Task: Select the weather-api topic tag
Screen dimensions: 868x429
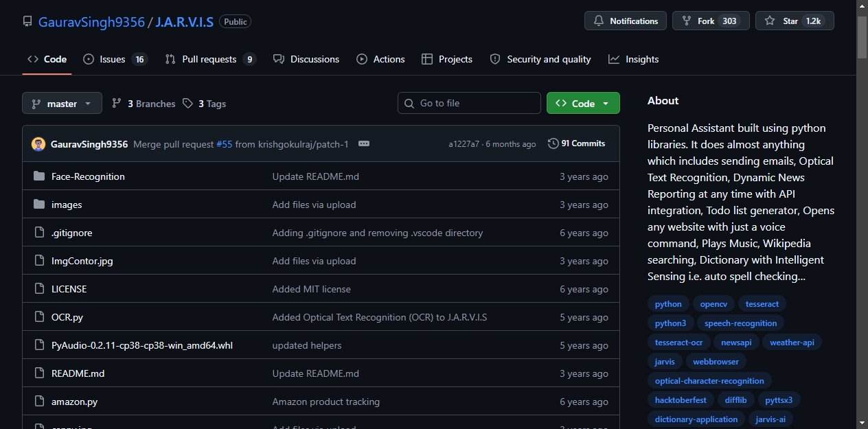Action: (x=792, y=343)
